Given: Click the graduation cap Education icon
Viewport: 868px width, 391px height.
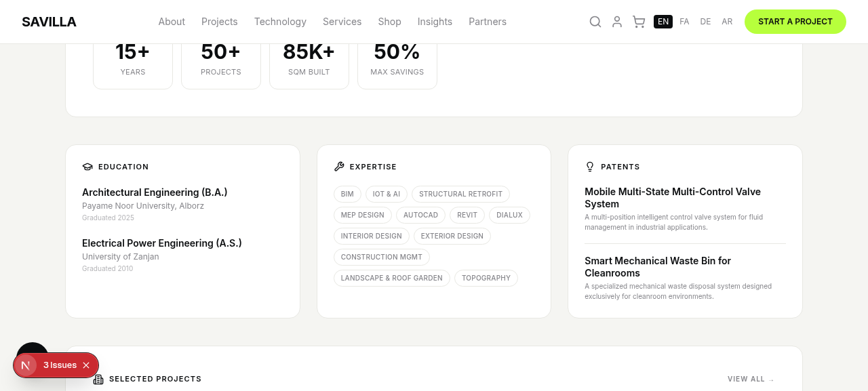Looking at the screenshot, I should point(87,167).
